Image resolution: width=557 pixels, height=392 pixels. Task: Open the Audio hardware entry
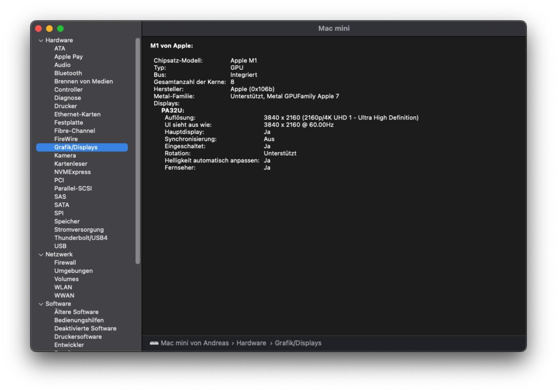(62, 65)
